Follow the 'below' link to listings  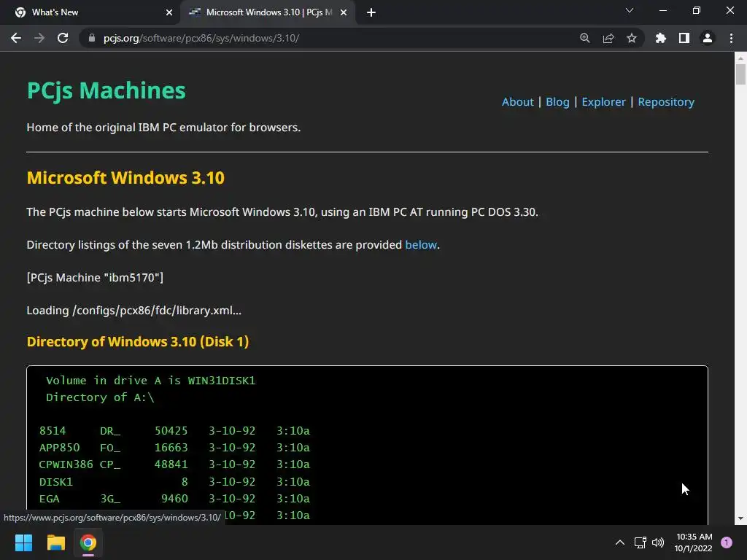[421, 245]
